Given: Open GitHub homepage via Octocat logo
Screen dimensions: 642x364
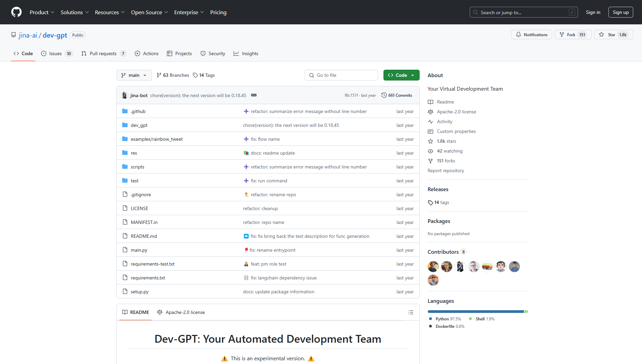Looking at the screenshot, I should (x=16, y=12).
